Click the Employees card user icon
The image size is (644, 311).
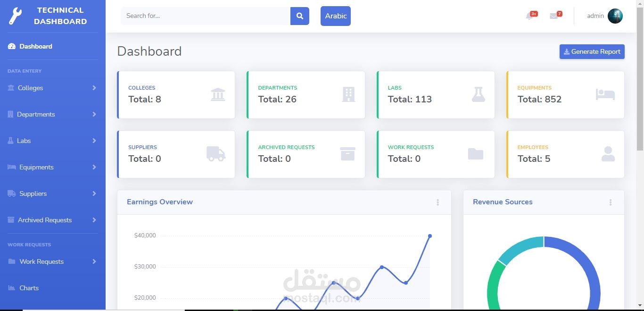(x=608, y=154)
